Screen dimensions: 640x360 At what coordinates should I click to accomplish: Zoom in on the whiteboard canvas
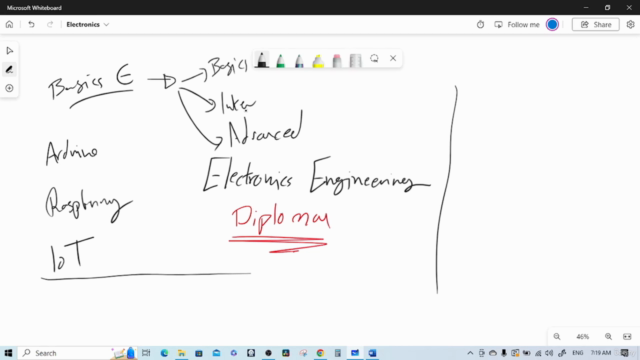[608, 337]
